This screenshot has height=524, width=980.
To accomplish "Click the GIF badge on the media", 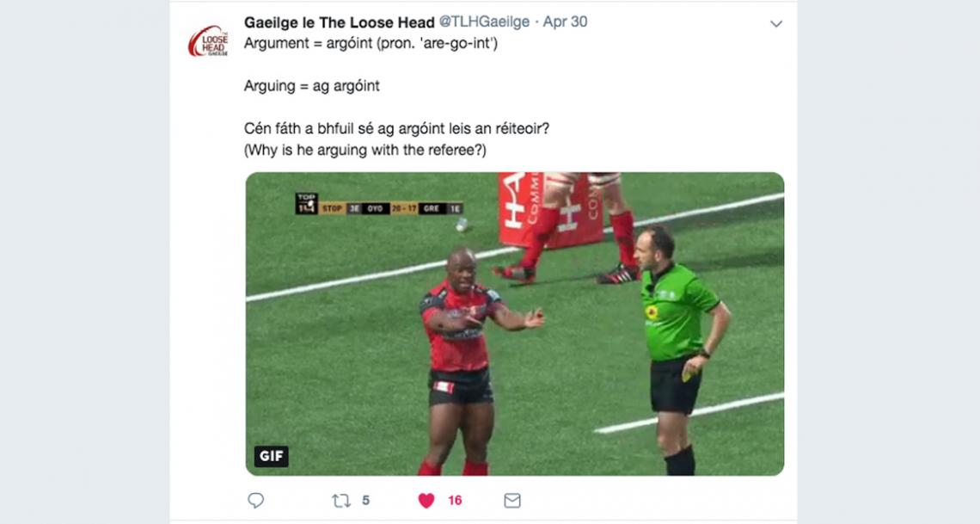I will click(x=272, y=456).
